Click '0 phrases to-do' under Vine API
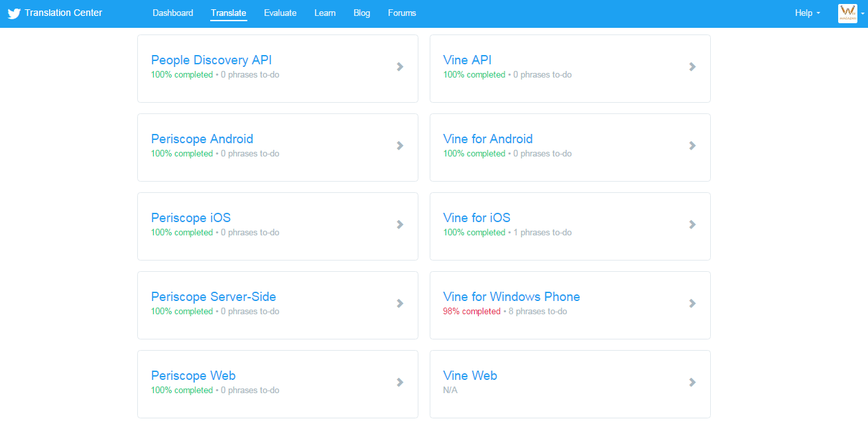The height and width of the screenshot is (421, 868). coord(542,75)
